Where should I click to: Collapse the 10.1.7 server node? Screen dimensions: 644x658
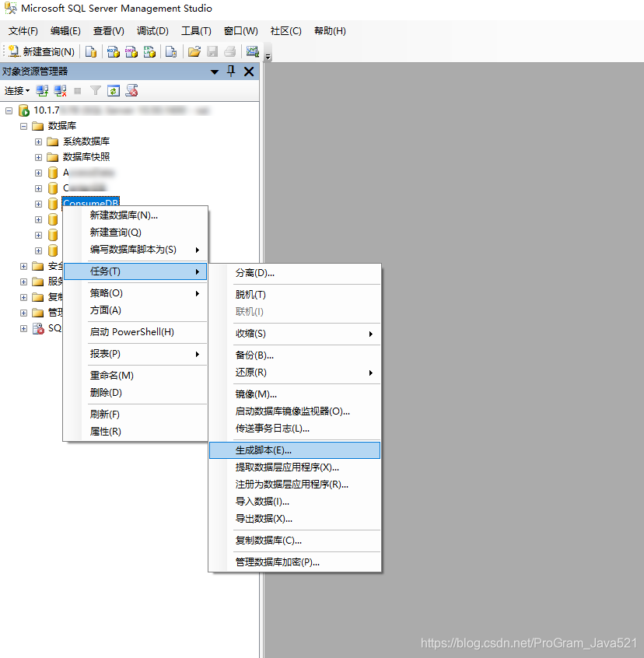(9, 110)
